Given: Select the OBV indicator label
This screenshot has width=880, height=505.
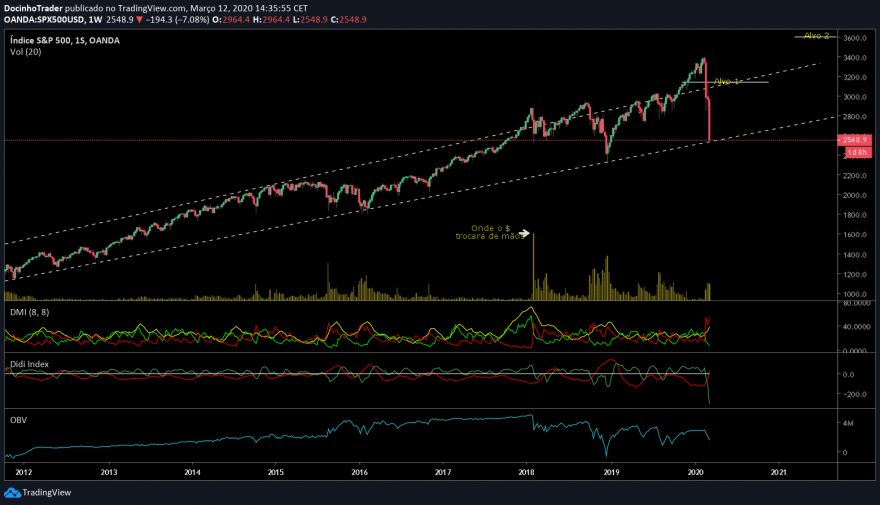Looking at the screenshot, I should 19,420.
